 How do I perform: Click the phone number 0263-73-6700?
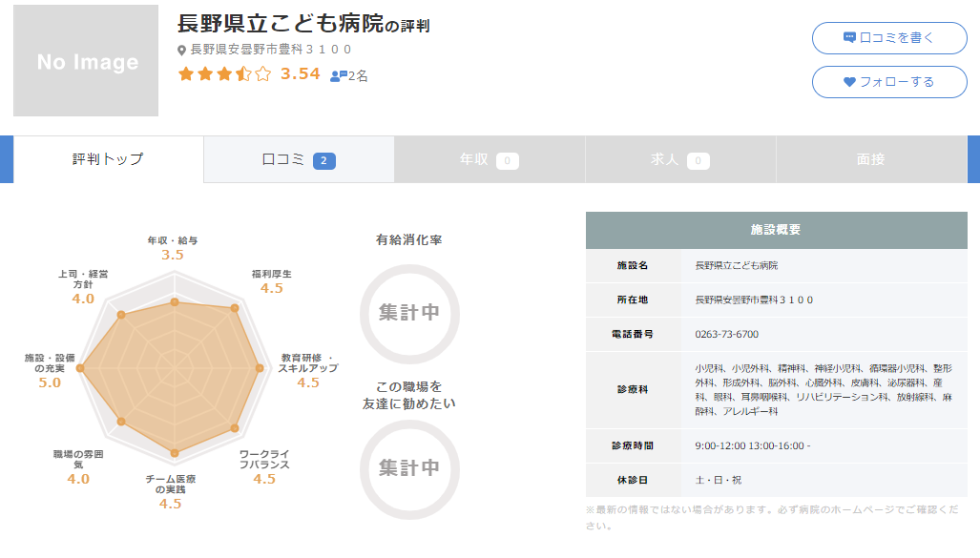click(727, 334)
